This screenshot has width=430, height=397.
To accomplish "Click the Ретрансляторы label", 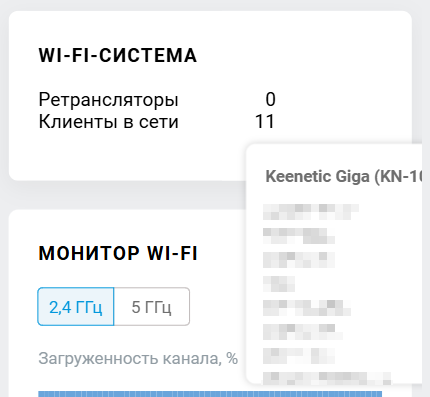I will (x=109, y=99).
